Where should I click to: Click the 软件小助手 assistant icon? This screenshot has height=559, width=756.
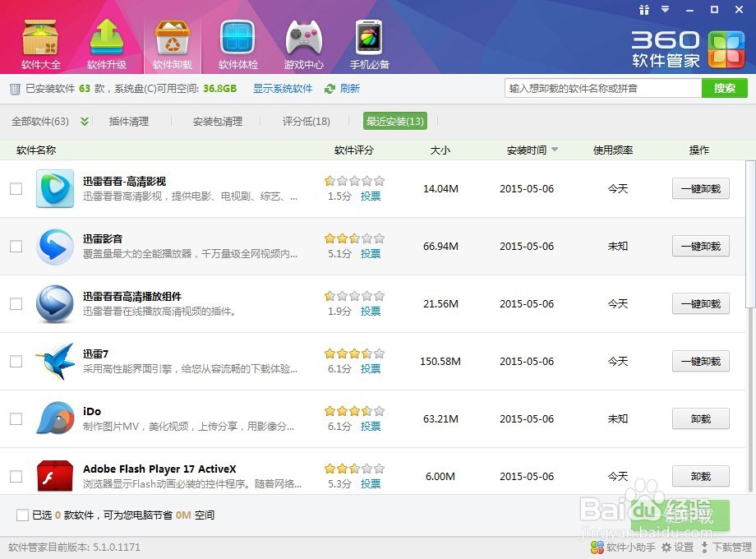coord(597,547)
